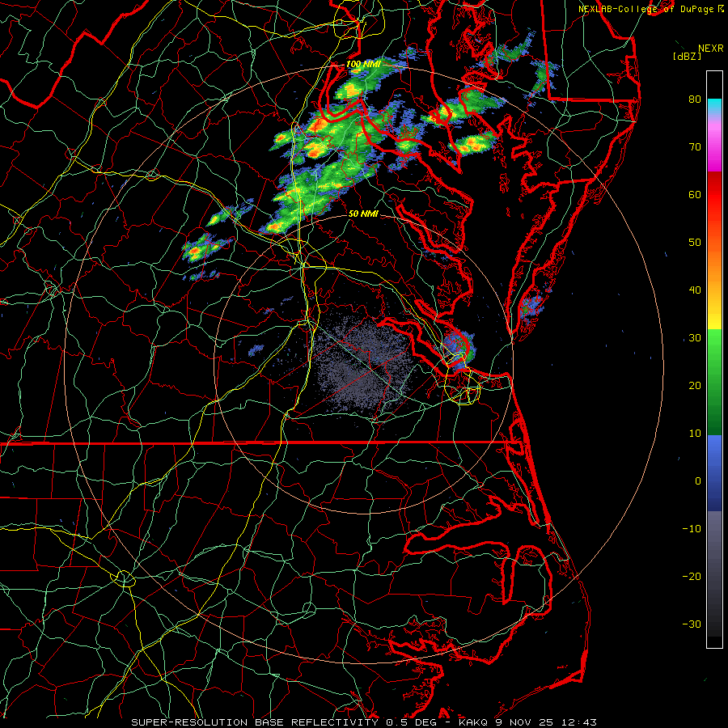728x728 pixels.
Task: Click the KAKQ station identifier
Action: click(x=472, y=722)
